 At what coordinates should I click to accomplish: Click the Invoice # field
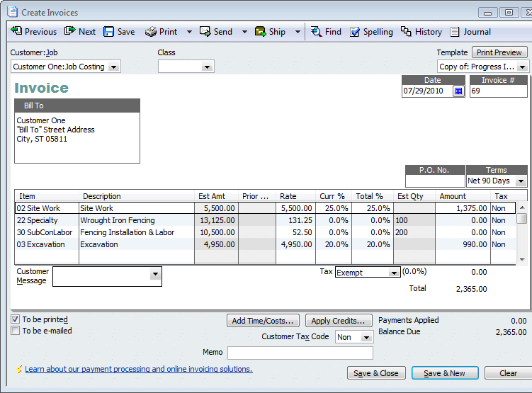pos(499,91)
